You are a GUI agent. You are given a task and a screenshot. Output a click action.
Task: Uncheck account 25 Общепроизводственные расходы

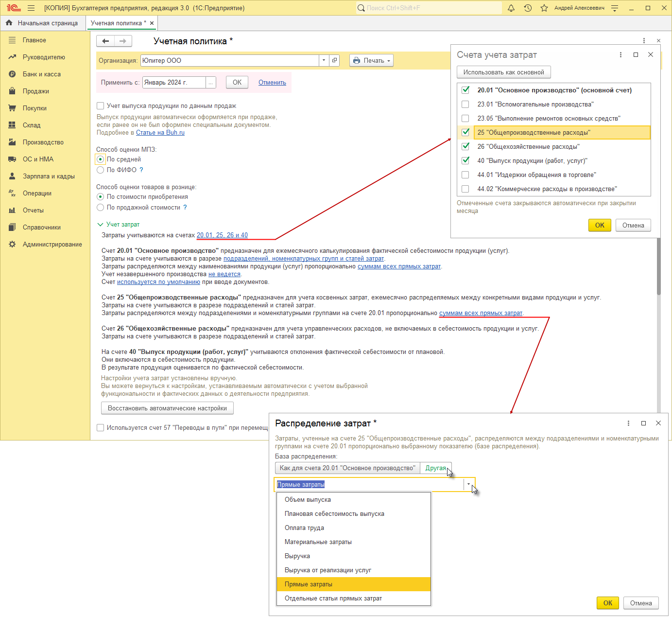[465, 132]
